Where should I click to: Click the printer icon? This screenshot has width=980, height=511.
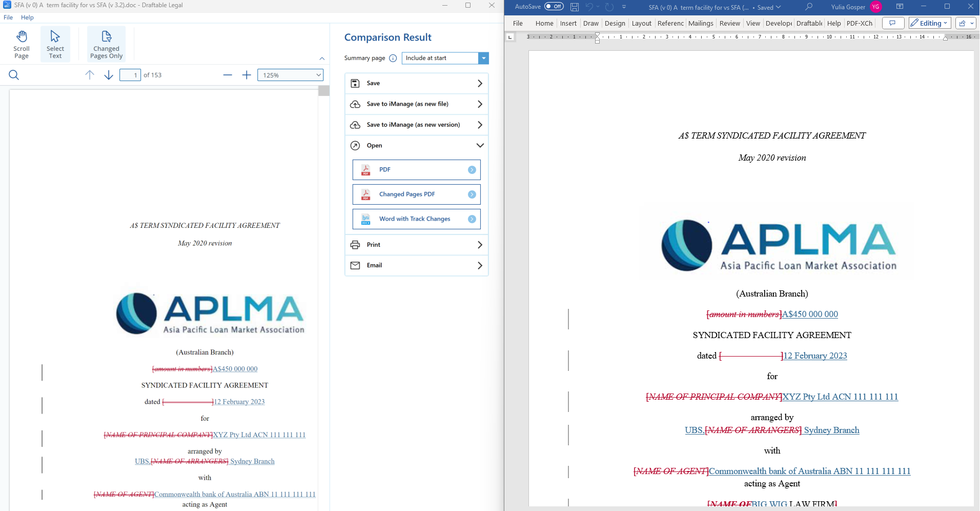pyautogui.click(x=355, y=245)
